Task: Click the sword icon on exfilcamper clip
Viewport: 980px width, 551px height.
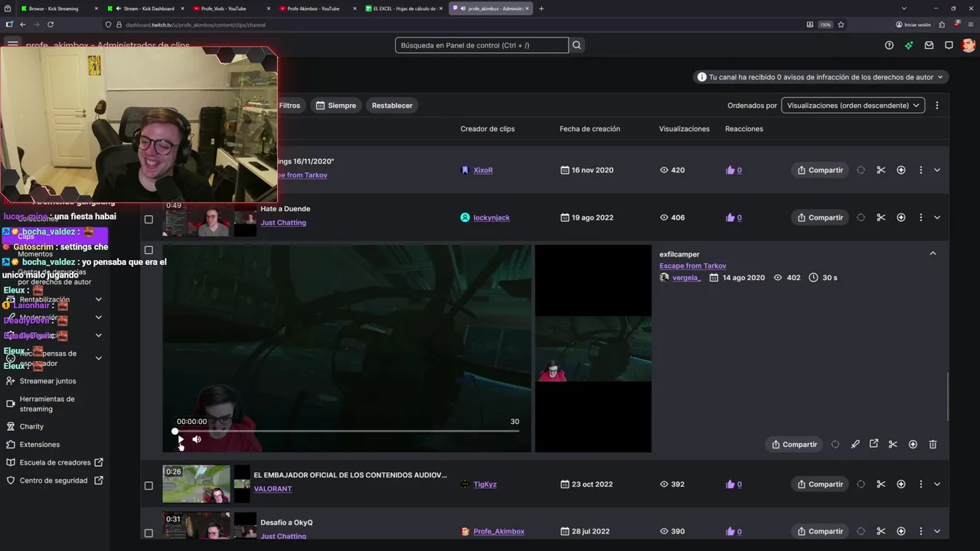Action: (855, 444)
